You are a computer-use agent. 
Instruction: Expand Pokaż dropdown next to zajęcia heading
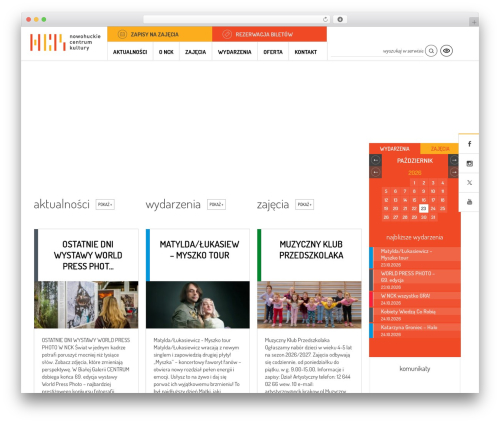pos(304,204)
